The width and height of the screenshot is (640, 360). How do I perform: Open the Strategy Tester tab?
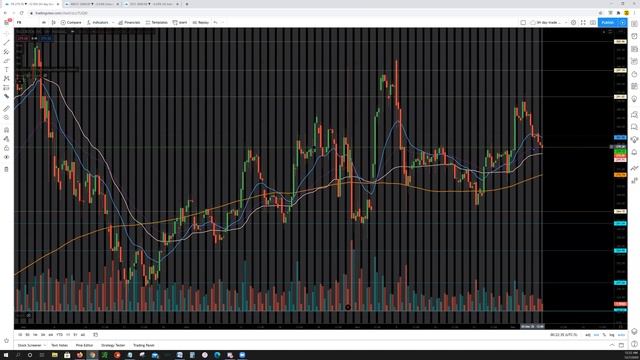pyautogui.click(x=113, y=345)
